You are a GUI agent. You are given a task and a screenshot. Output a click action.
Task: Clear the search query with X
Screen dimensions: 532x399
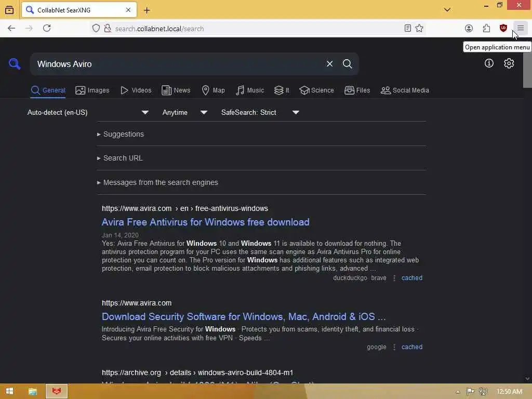329,64
